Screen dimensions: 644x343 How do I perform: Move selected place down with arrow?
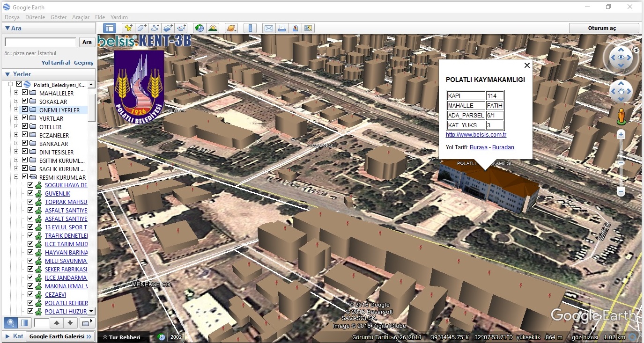click(70, 323)
